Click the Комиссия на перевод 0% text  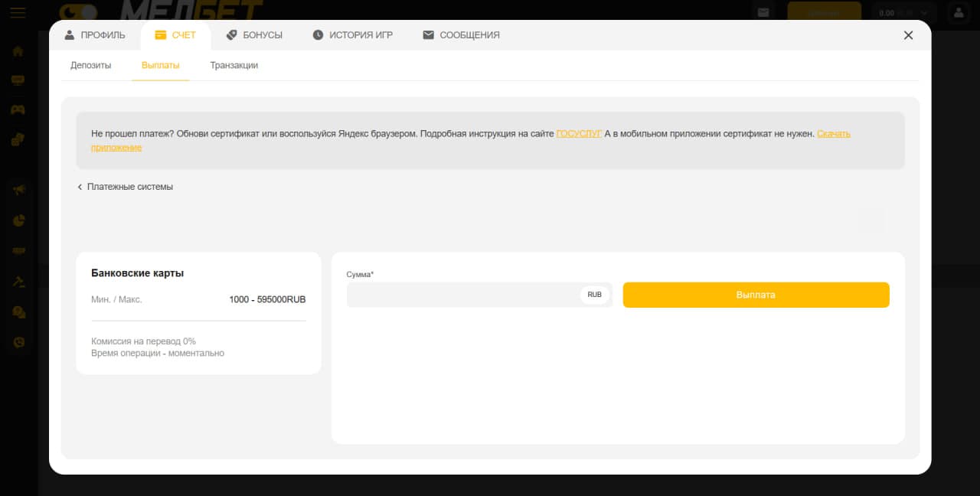(144, 341)
